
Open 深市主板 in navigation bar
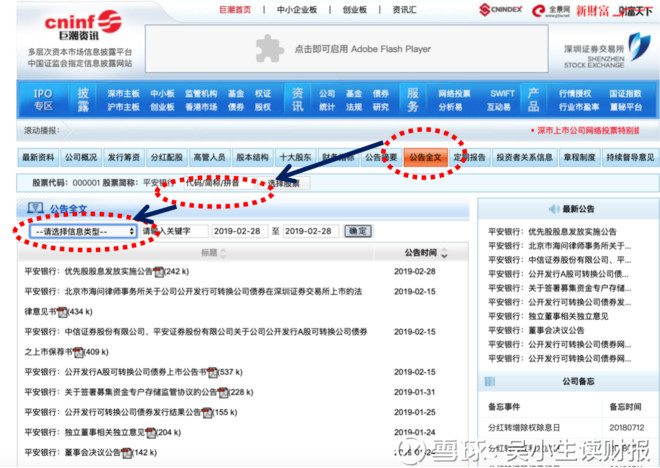tap(123, 93)
